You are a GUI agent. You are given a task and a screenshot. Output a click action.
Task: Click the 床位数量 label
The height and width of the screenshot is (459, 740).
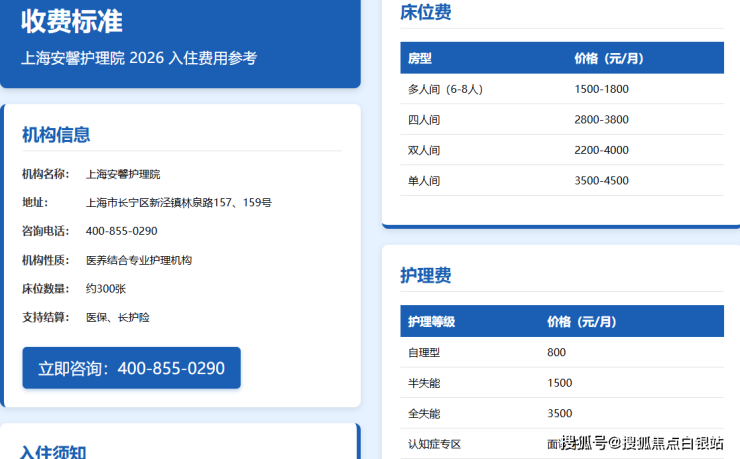tap(45, 289)
